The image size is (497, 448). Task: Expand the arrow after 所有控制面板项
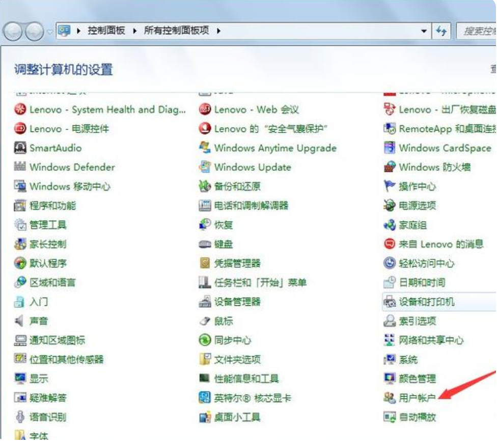pyautogui.click(x=218, y=31)
